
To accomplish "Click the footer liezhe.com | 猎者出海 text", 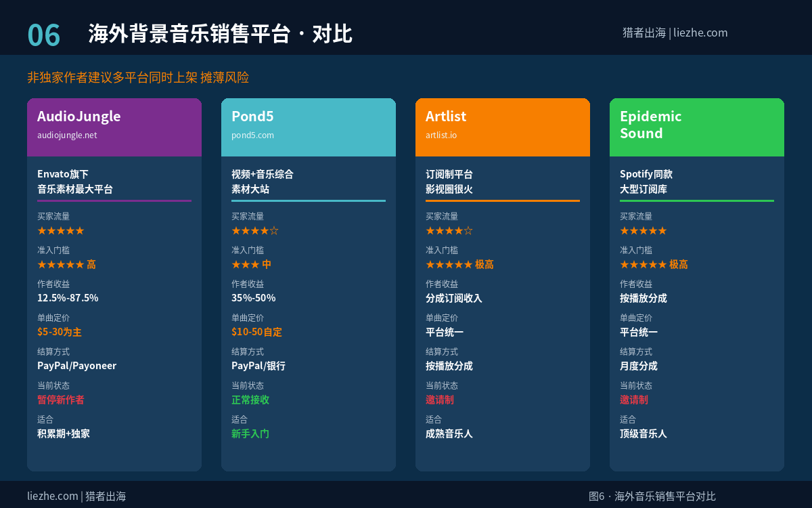I will 76,496.
